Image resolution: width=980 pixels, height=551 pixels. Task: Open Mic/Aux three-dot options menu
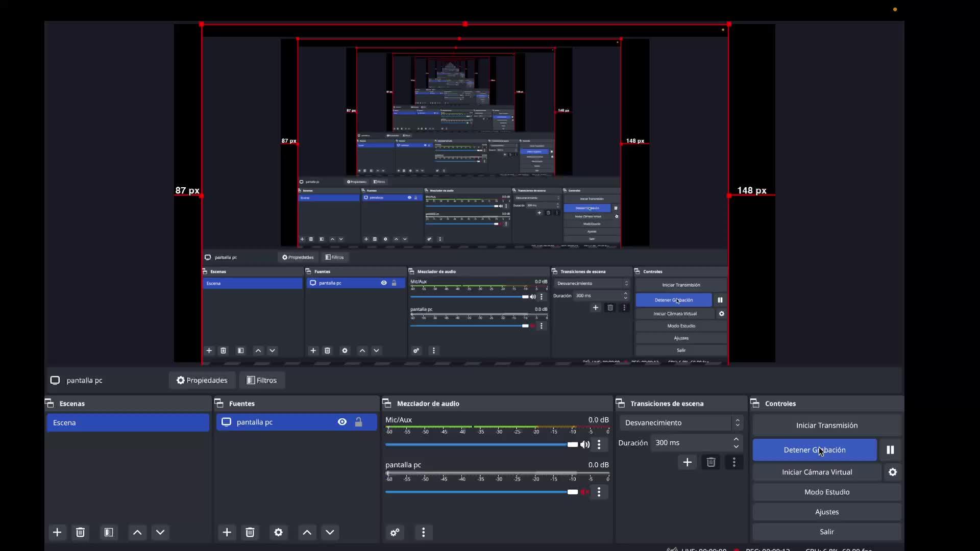tap(599, 444)
